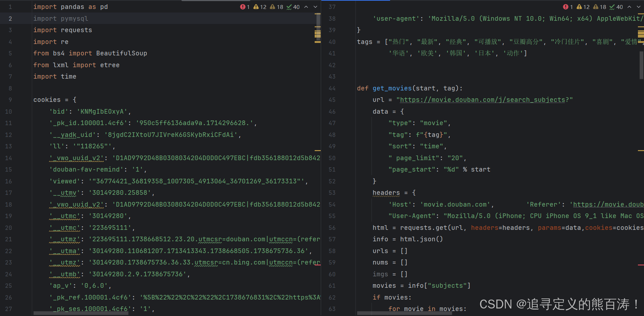Click the weak warning count 18 in left pane

276,7
